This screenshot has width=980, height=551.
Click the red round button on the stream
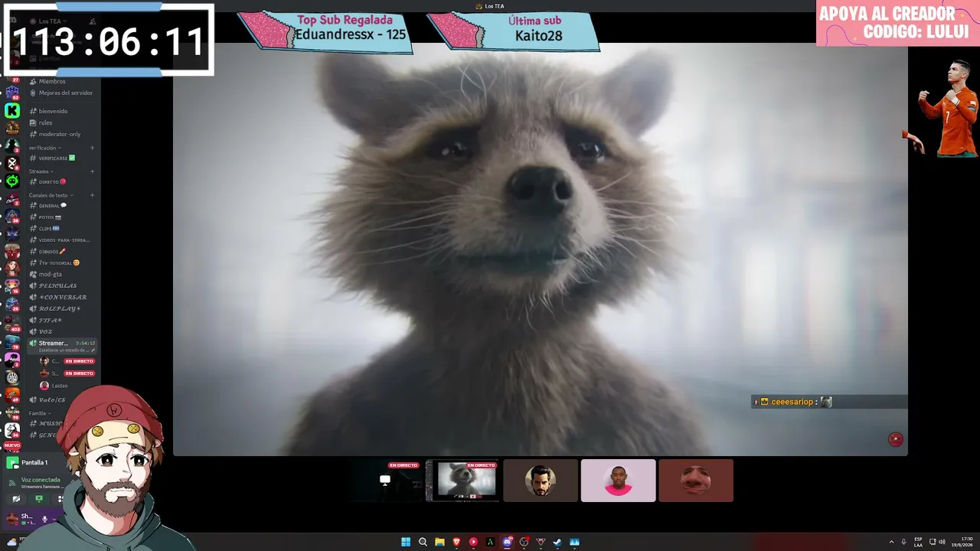point(896,439)
